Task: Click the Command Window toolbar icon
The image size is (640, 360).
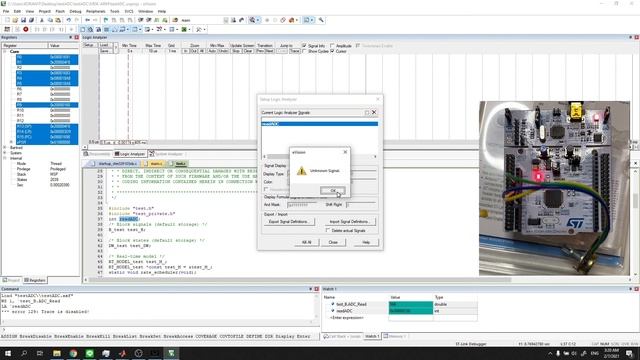Action: [x=82, y=29]
